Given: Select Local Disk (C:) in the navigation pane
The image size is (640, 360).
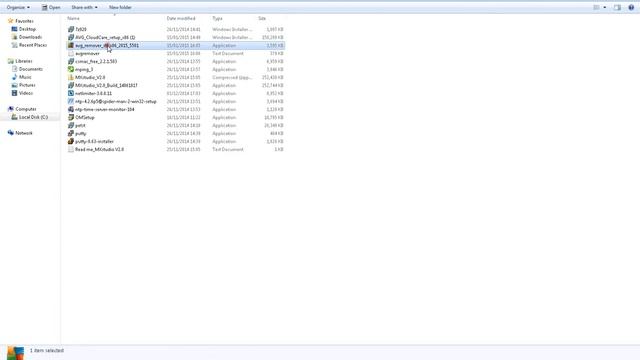Looking at the screenshot, I should tap(33, 117).
